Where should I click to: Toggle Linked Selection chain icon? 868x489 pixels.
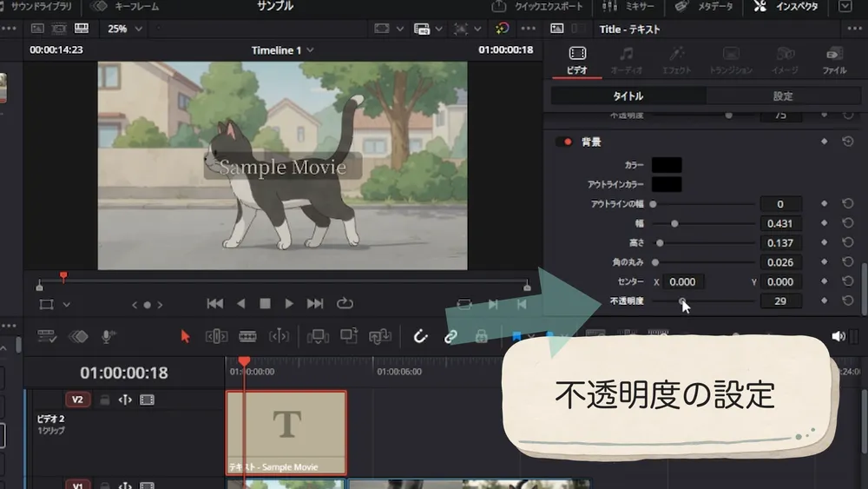[x=450, y=336]
